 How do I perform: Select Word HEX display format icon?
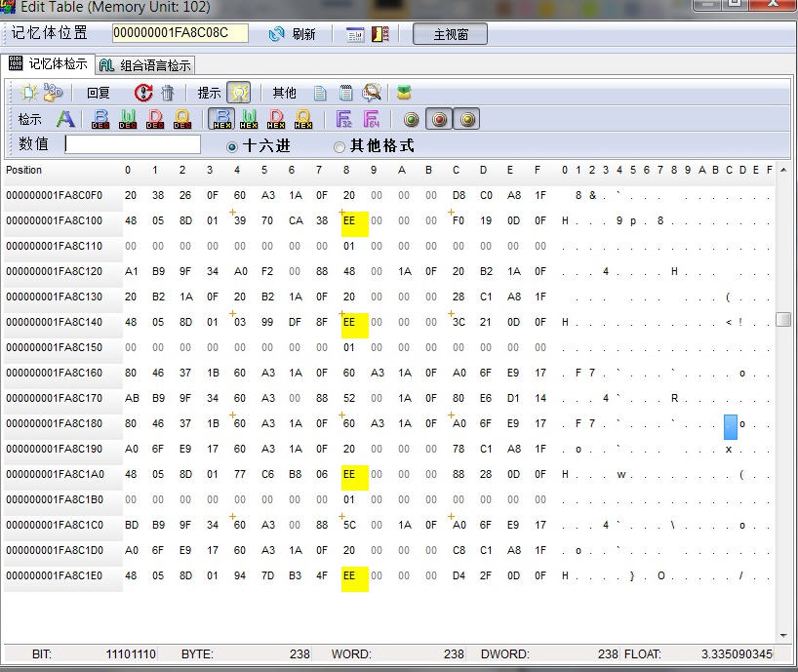click(249, 119)
